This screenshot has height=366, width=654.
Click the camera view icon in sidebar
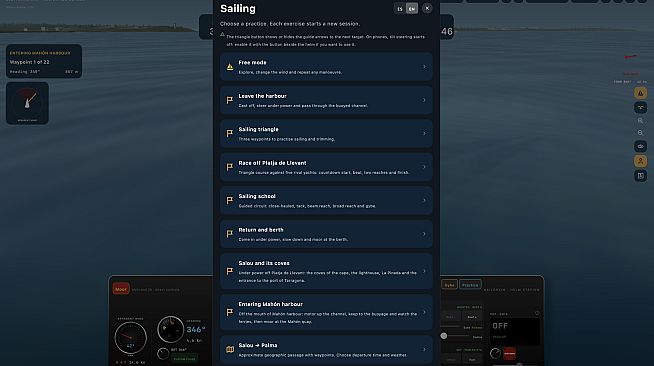point(640,146)
